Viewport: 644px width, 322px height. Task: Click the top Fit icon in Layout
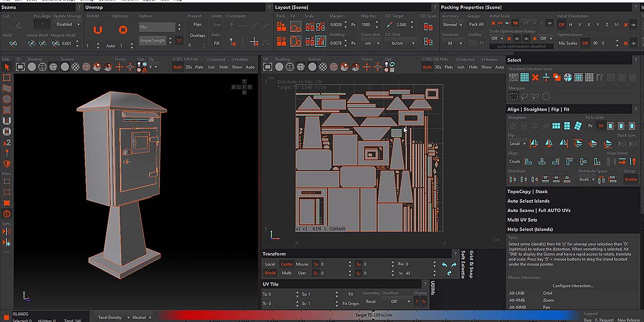tap(295, 26)
